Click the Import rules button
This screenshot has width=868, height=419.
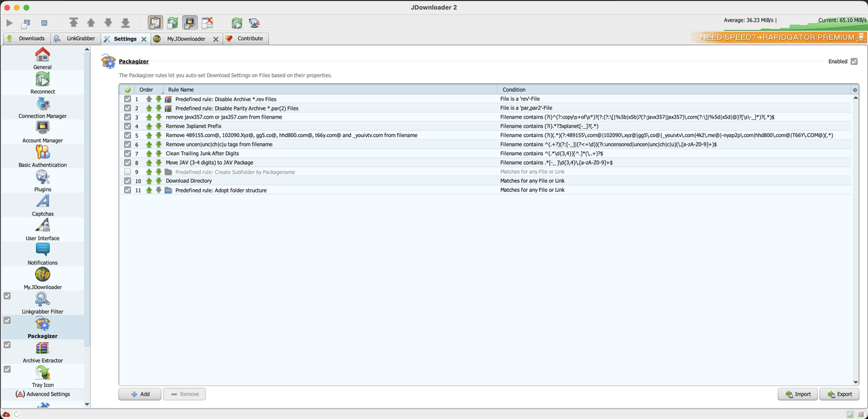click(x=797, y=394)
